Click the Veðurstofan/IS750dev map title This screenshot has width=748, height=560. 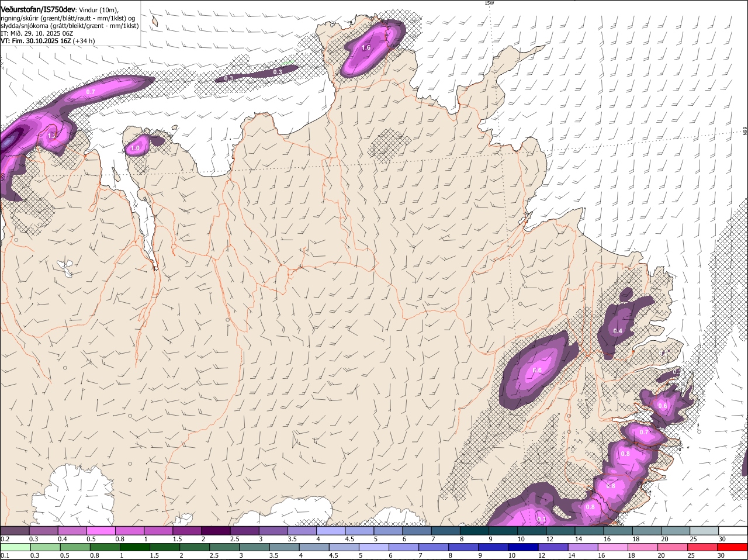38,10
